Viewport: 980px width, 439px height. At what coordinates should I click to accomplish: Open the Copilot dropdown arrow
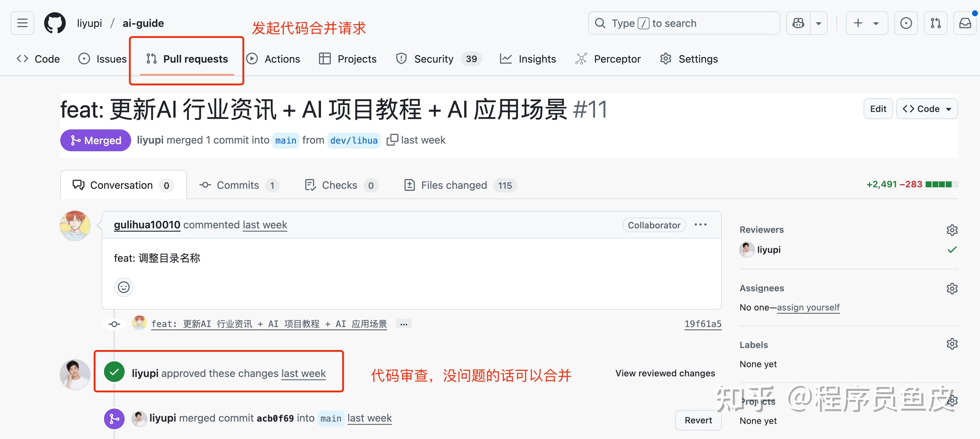point(819,23)
